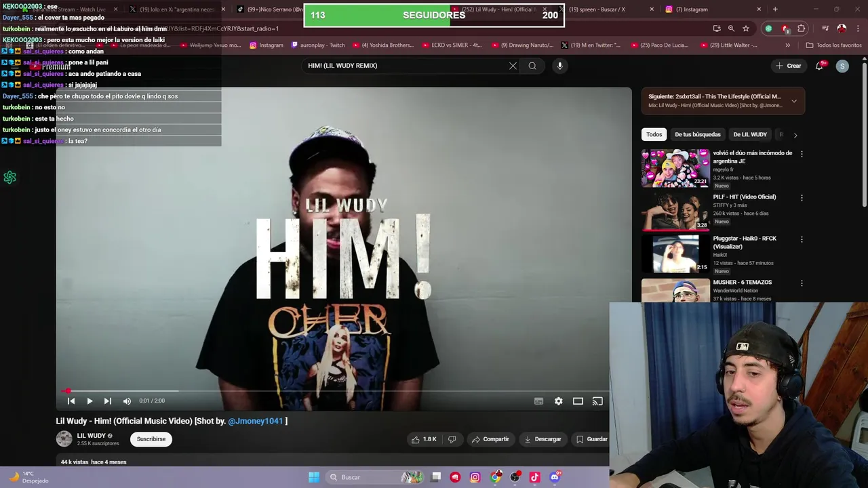Open Chrome from the taskbar
Image resolution: width=868 pixels, height=488 pixels.
pyautogui.click(x=496, y=477)
